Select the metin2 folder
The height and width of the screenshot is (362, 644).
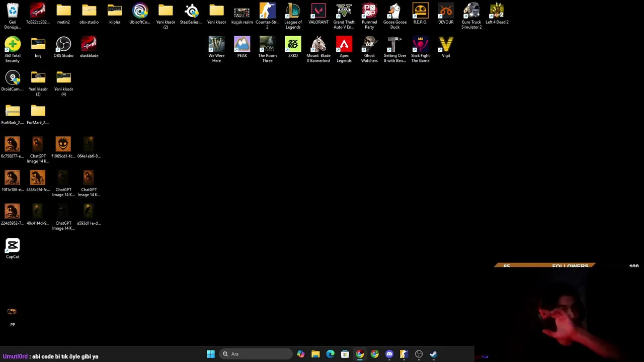[x=63, y=14]
